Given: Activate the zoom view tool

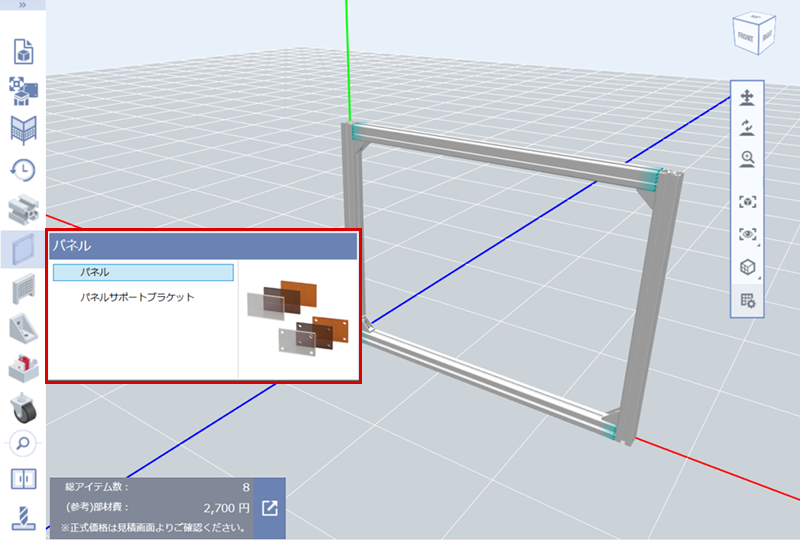Looking at the screenshot, I should 747,158.
